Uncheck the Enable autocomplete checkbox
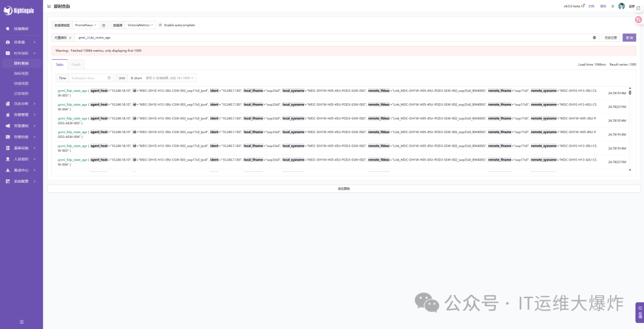Screen dimensions: 644x329 (x=160, y=25)
